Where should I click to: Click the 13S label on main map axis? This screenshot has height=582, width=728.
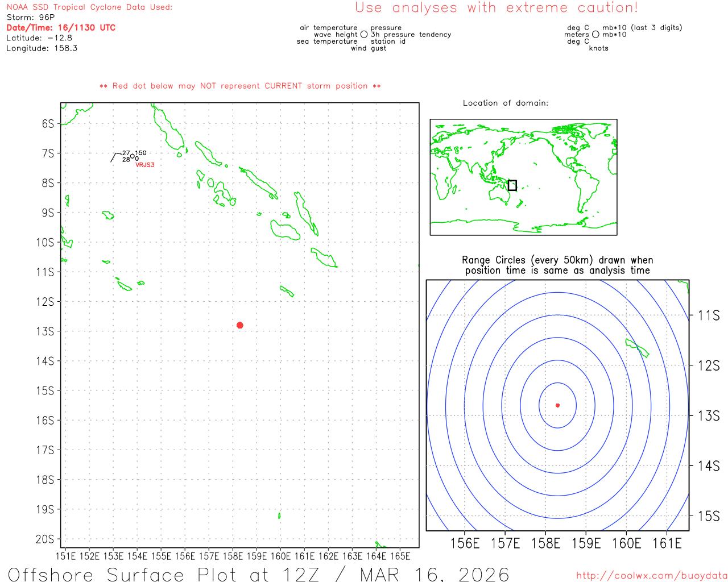[45, 331]
